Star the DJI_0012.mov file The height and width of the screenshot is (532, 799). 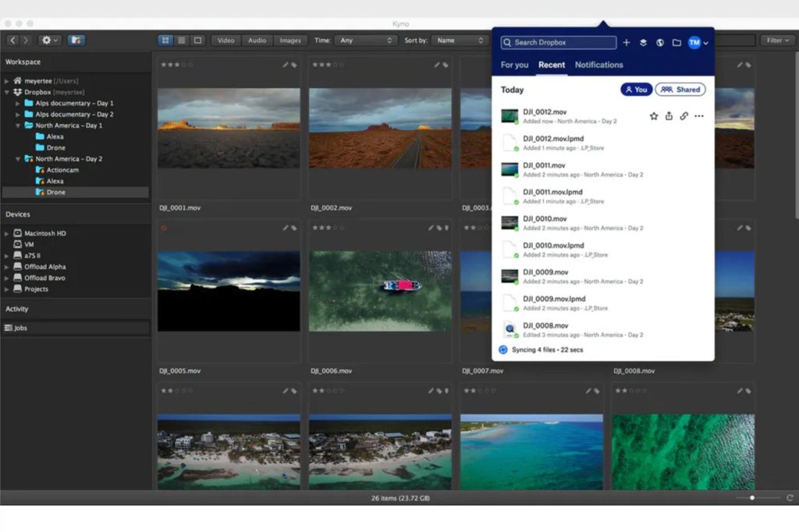(654, 116)
